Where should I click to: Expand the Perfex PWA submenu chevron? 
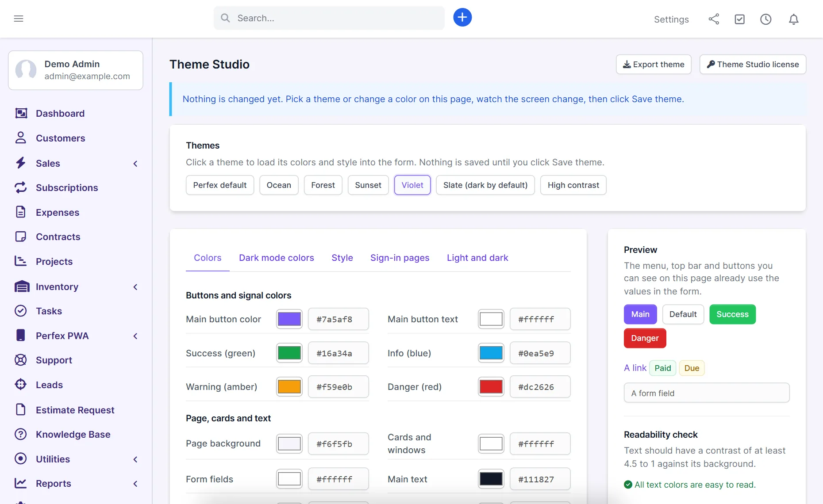[x=135, y=336]
